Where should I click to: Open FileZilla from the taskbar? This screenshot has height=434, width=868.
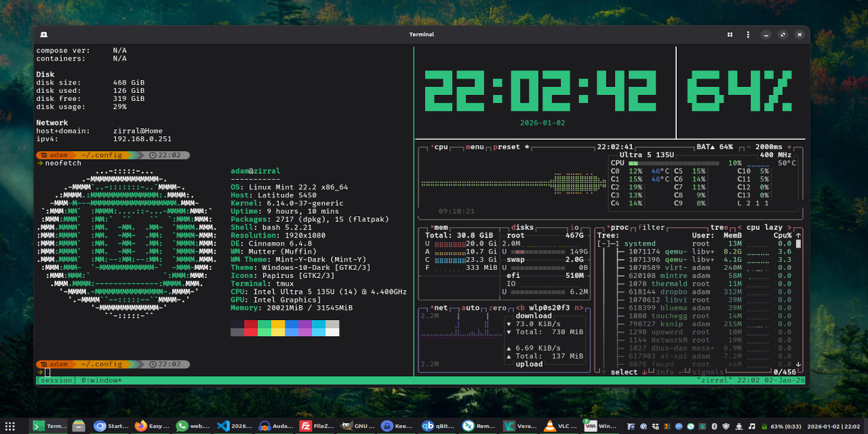(x=305, y=426)
